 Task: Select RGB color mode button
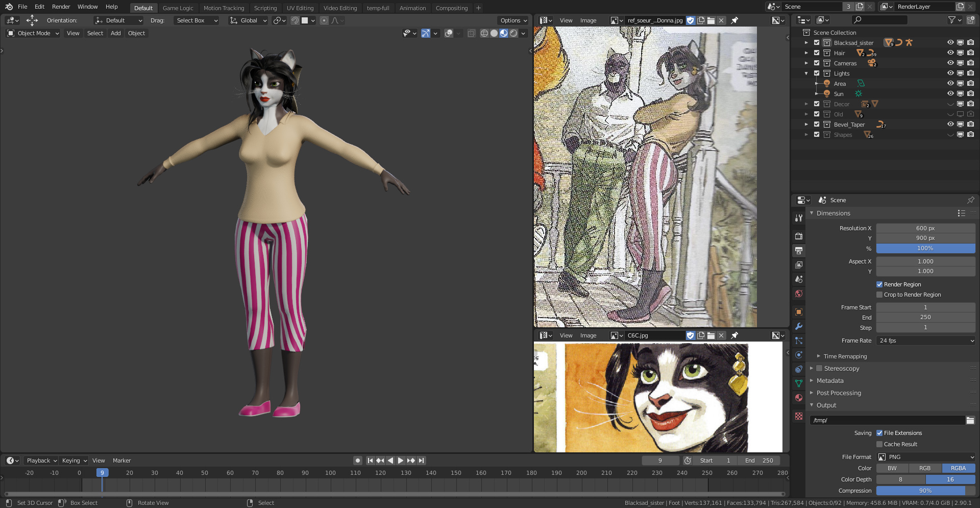point(925,468)
